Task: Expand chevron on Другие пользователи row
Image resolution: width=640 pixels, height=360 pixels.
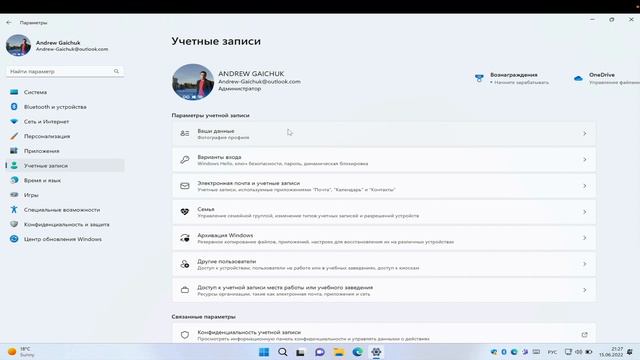Action: (x=584, y=264)
